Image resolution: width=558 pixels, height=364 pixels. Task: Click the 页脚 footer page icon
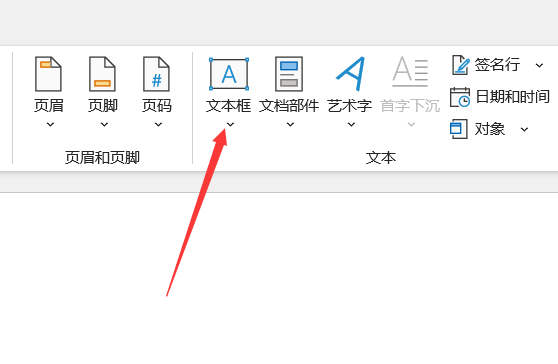click(102, 74)
